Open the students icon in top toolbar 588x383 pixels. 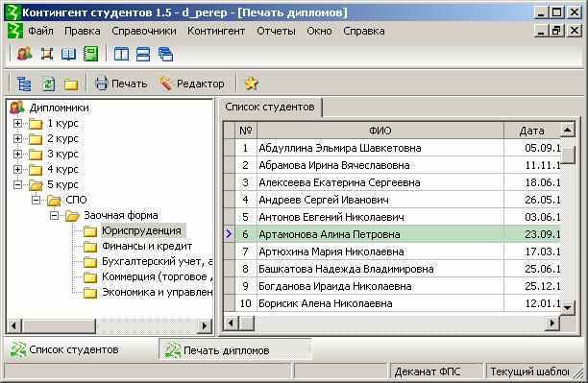pyautogui.click(x=24, y=54)
